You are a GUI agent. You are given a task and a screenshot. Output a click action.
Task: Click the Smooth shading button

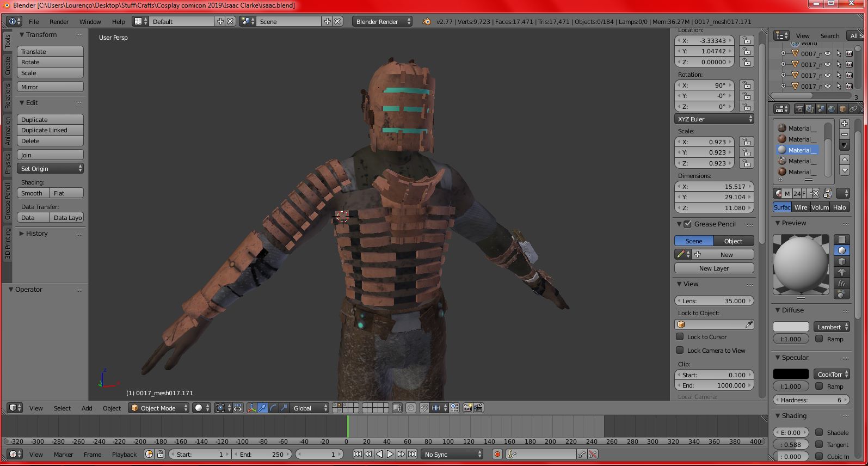[x=33, y=193]
